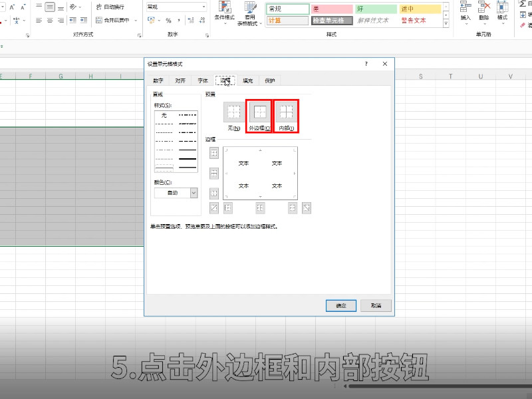Increase font size in ribbon
Screen dimensions: 532x399
tap(12, 7)
